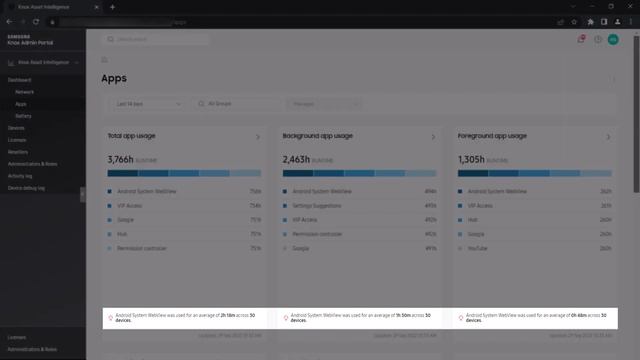Open the Managed filter dropdown
Viewport: 640px width, 360px height.
pyautogui.click(x=324, y=104)
